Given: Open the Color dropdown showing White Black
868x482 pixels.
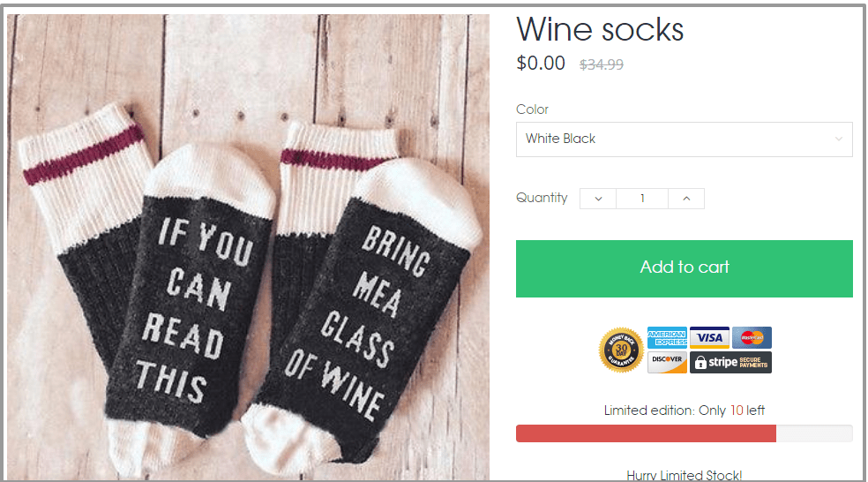Looking at the screenshot, I should [684, 139].
